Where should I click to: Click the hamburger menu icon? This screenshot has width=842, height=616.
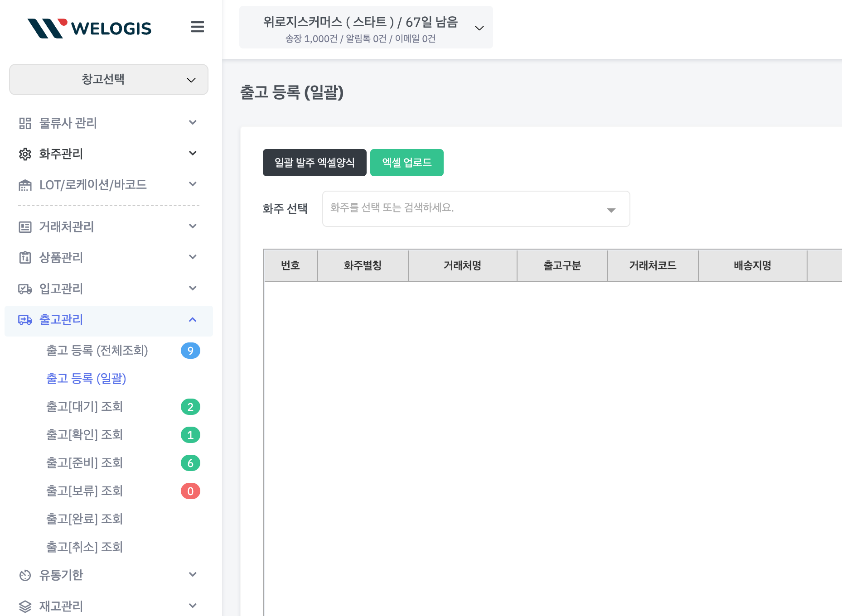click(197, 27)
